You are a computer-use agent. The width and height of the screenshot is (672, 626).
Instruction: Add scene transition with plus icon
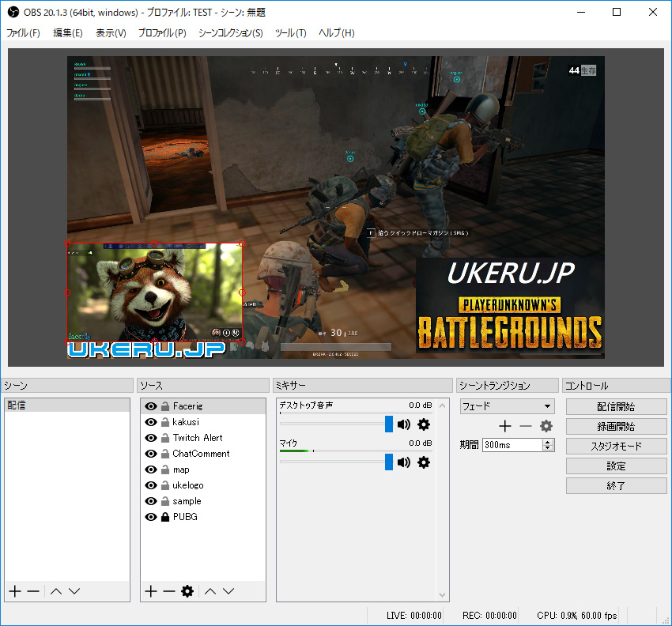click(x=505, y=427)
